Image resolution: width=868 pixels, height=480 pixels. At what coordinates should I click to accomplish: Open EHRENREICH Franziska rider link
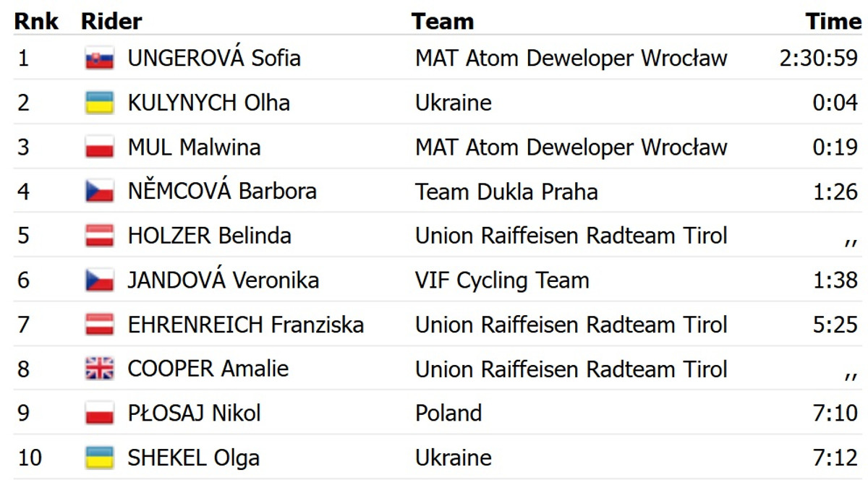[245, 325]
